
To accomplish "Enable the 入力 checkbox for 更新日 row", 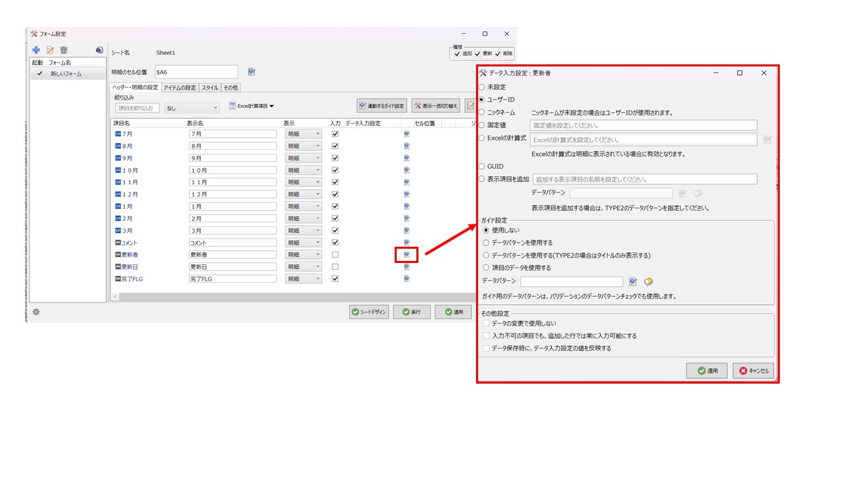I will [334, 266].
